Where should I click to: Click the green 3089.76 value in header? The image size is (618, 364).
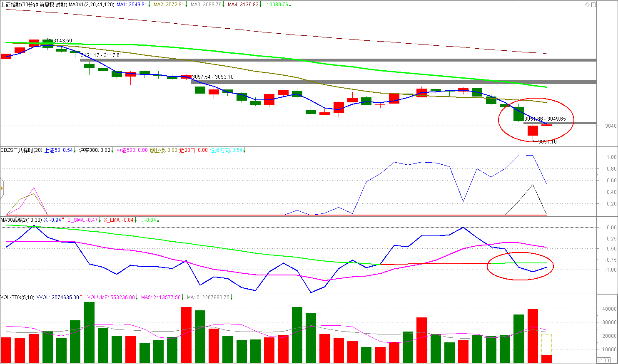[x=279, y=5]
